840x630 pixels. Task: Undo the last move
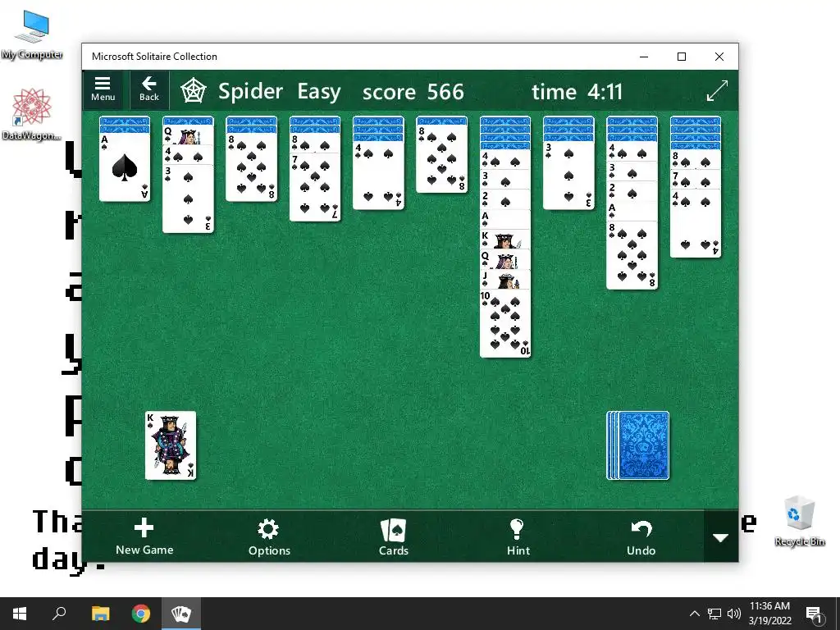pos(641,536)
